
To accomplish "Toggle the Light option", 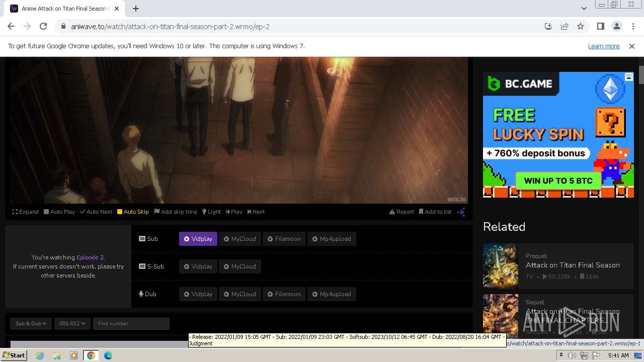I will [x=211, y=212].
